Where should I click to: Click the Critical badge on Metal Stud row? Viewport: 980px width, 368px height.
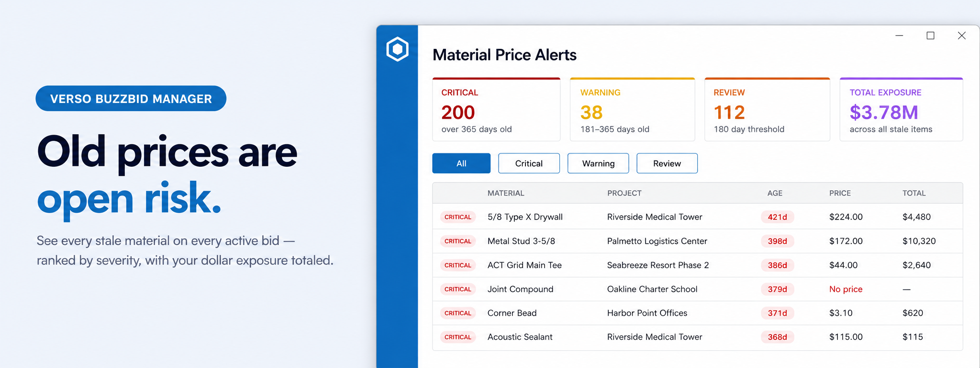click(458, 241)
